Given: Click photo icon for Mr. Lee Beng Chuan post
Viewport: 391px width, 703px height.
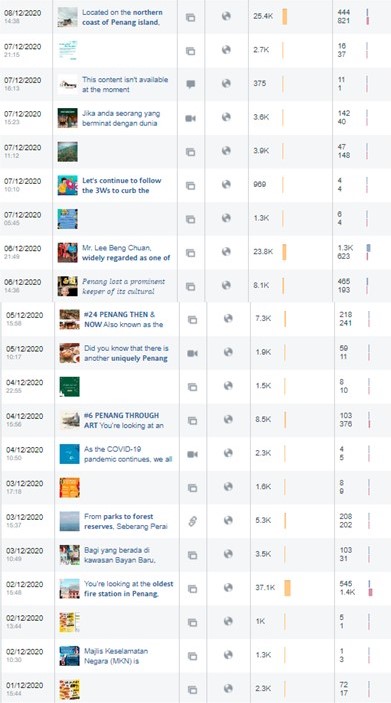Looking at the screenshot, I should tap(191, 253).
